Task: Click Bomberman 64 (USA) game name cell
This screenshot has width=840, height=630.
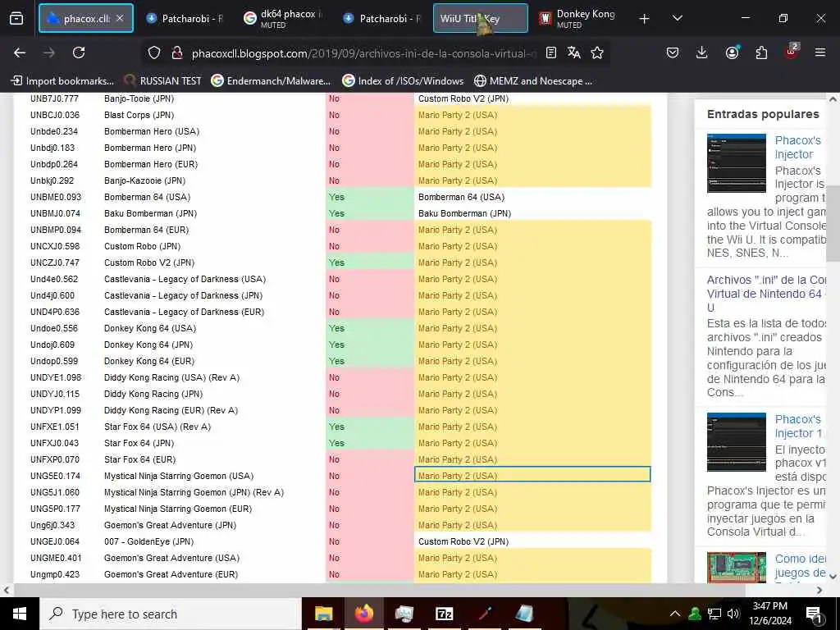Action: pyautogui.click(x=147, y=197)
